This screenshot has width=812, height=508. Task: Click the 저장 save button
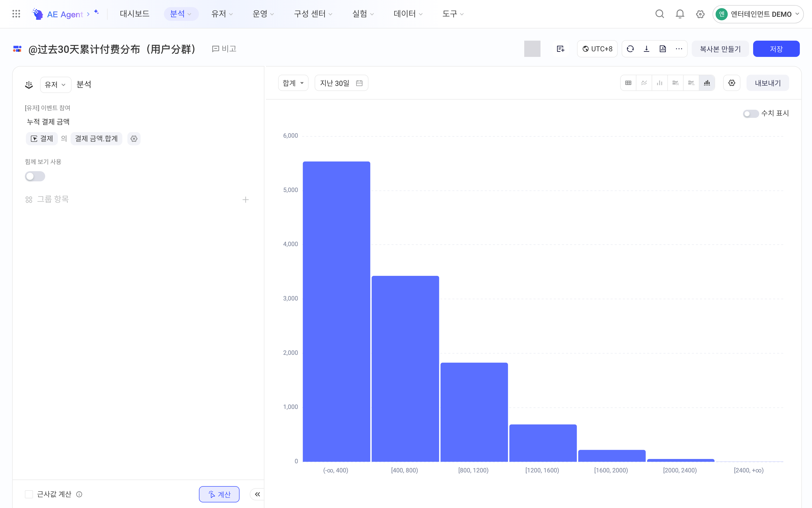(x=776, y=49)
